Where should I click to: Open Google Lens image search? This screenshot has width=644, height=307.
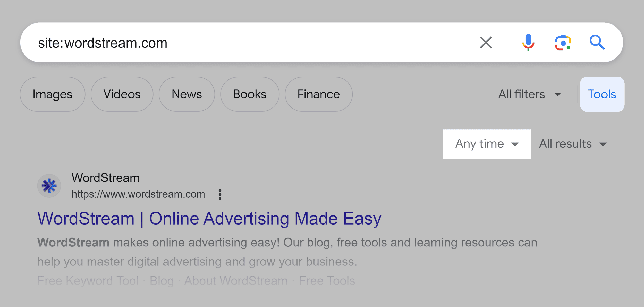coord(563,42)
